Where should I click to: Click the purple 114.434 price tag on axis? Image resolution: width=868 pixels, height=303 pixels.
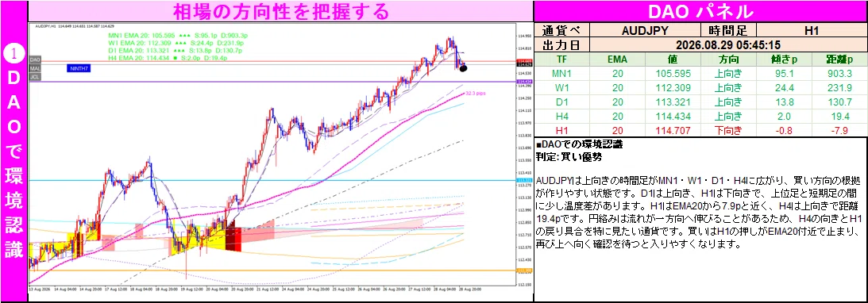(x=523, y=82)
